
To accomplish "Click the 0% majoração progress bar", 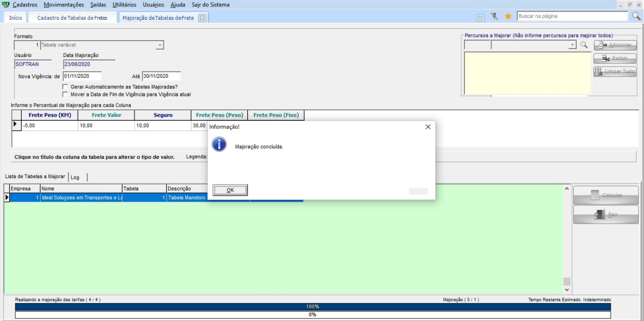I will pos(313,315).
